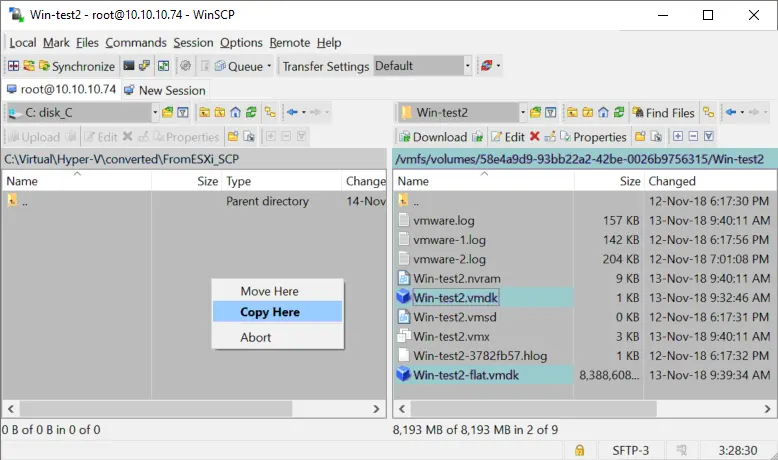This screenshot has height=460, width=778.
Task: Click local panel new folder icon
Action: 233,136
